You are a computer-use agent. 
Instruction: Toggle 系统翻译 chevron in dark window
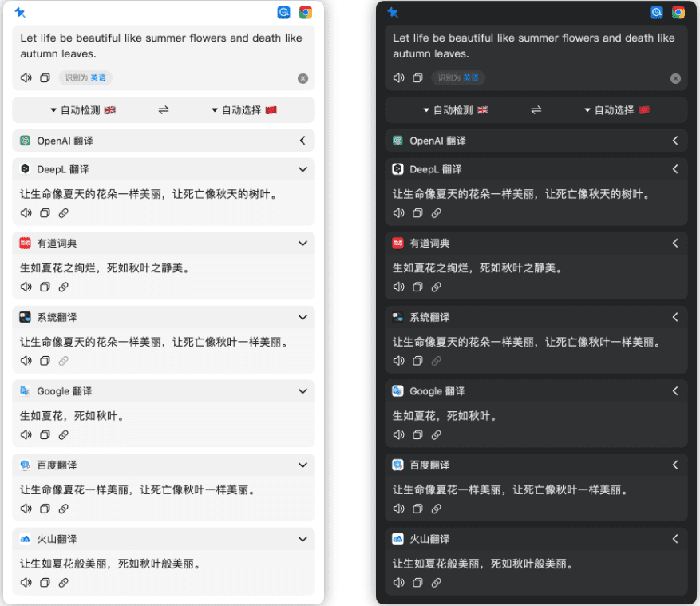pyautogui.click(x=675, y=318)
